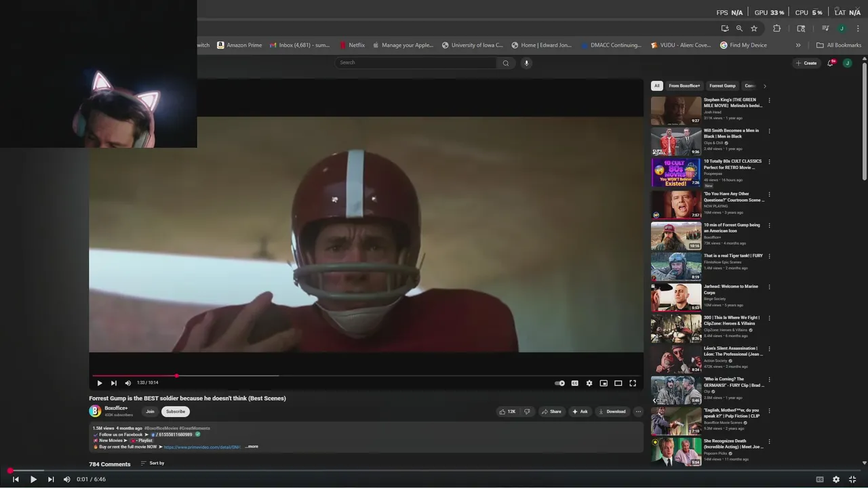
Task: Open outer player settings gear
Action: click(836, 479)
